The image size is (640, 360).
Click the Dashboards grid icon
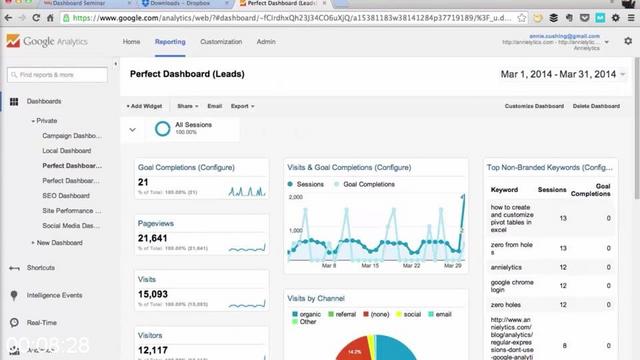pos(14,102)
